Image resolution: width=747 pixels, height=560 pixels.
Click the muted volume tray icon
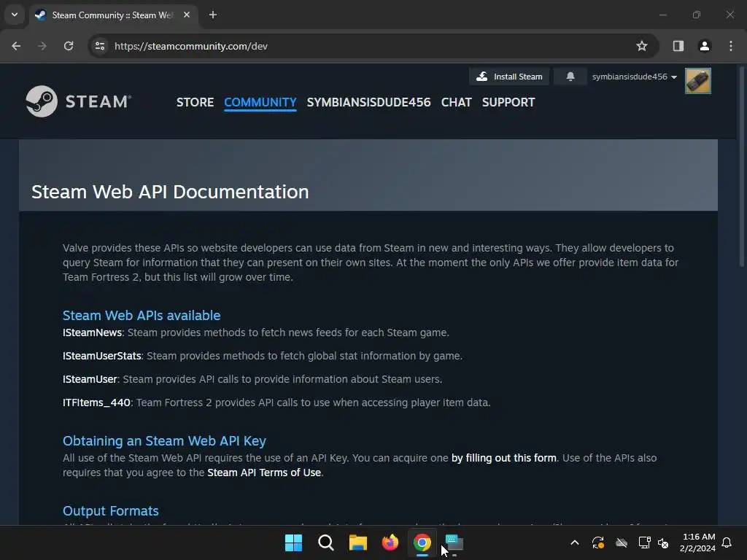663,542
